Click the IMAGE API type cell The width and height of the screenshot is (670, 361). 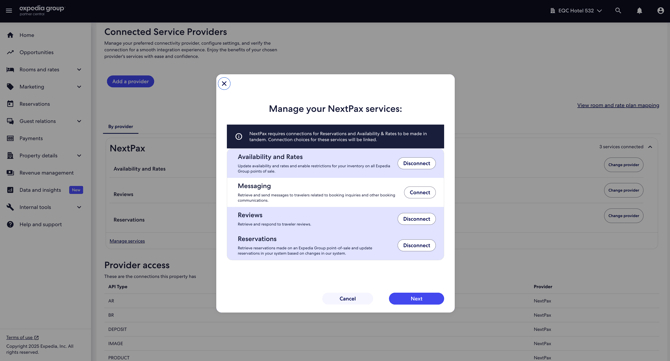(115, 343)
